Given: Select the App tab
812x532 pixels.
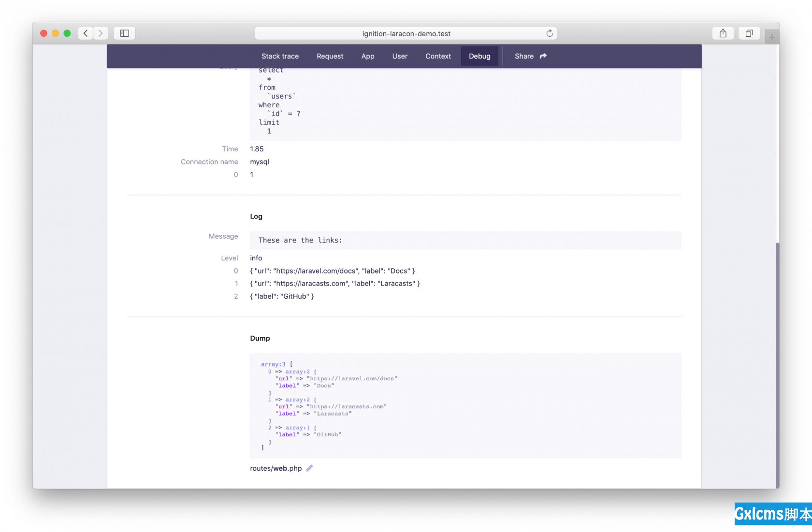Looking at the screenshot, I should pos(368,56).
